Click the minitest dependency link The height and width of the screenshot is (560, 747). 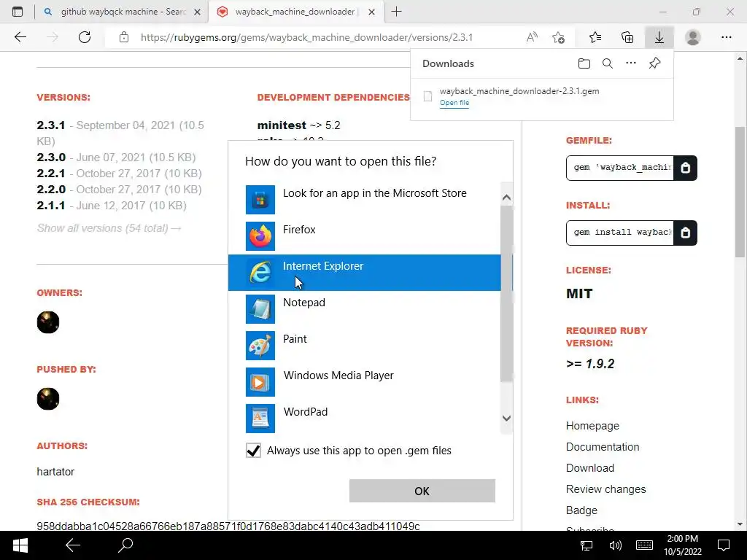(x=282, y=125)
